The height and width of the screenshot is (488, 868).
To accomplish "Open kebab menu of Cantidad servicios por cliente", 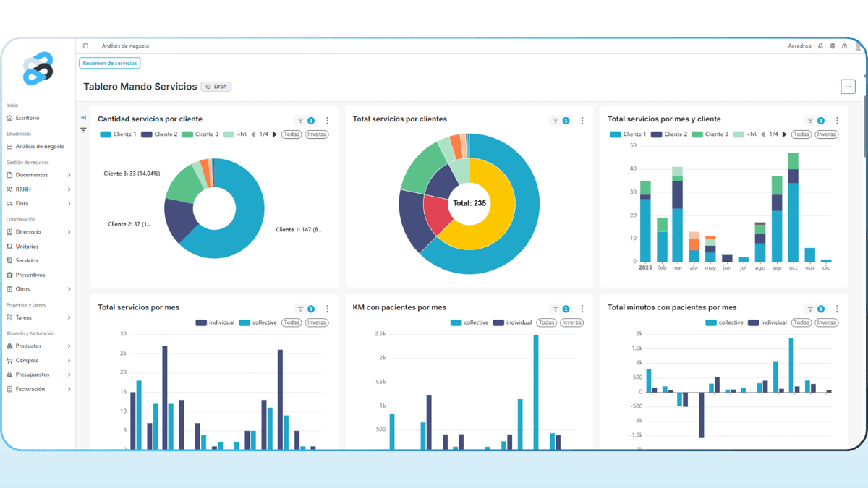I will [x=327, y=121].
